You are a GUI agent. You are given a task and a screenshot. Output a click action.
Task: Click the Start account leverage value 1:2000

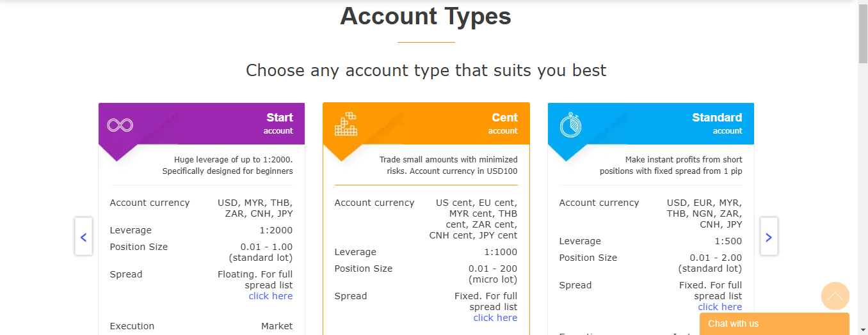pyautogui.click(x=276, y=230)
